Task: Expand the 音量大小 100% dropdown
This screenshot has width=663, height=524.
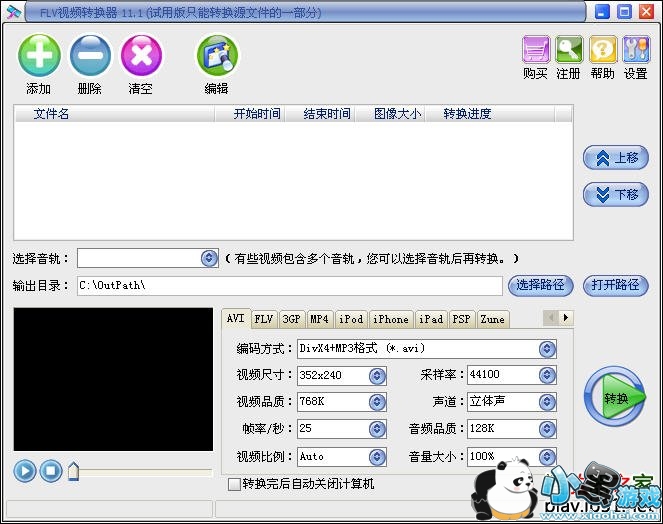Action: (x=547, y=457)
